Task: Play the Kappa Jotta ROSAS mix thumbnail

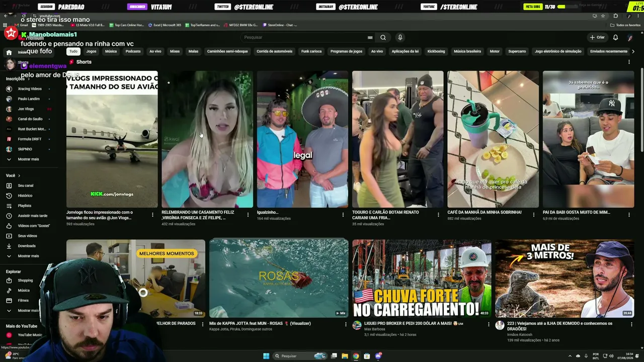Action: [279, 279]
